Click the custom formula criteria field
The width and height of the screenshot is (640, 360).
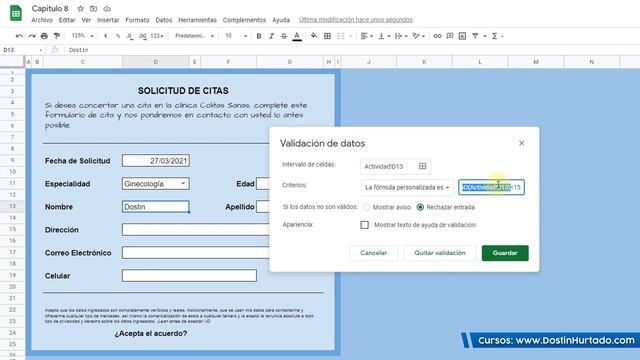(x=491, y=187)
